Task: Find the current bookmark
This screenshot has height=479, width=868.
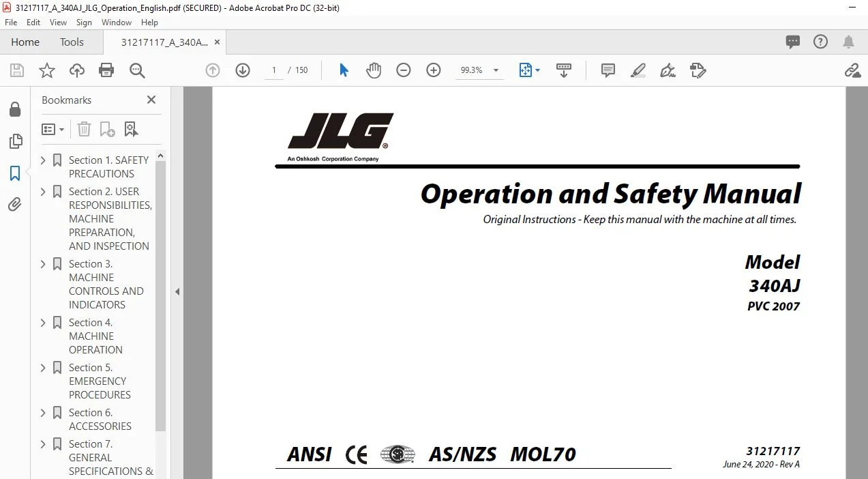Action: [131, 129]
